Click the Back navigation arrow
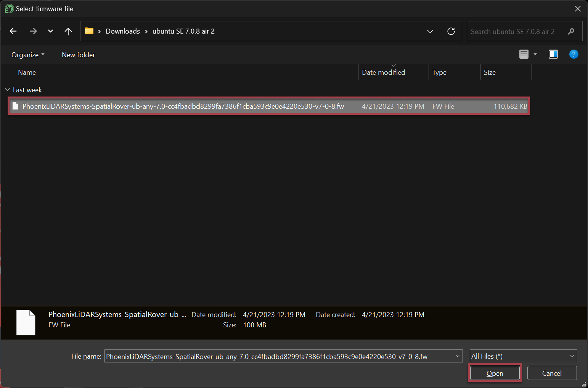This screenshot has height=388, width=588. [x=13, y=31]
